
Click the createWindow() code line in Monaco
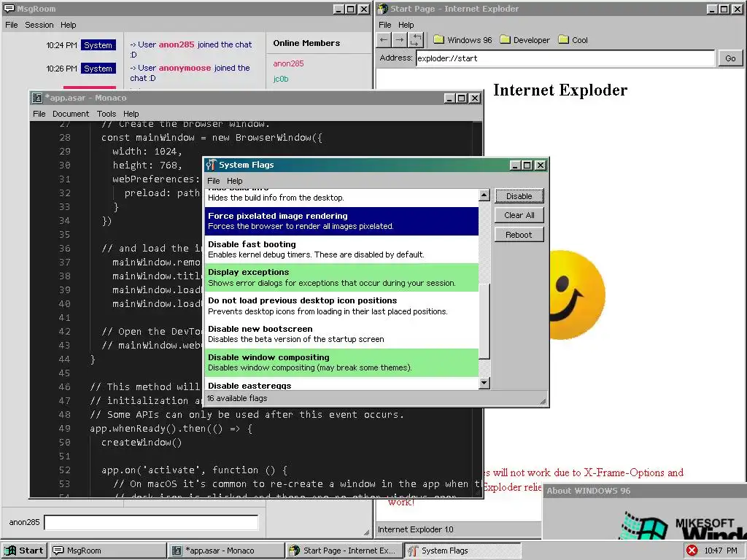coord(142,443)
